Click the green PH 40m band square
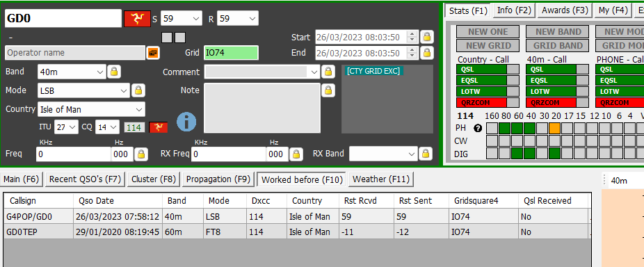Image resolution: width=644 pixels, height=267 pixels. (529, 128)
